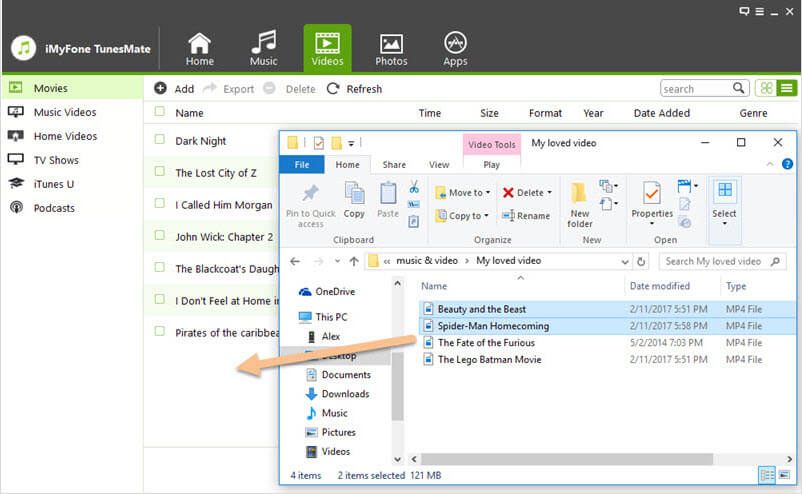Click Video Tools contextual tab
802x494 pixels.
[492, 145]
